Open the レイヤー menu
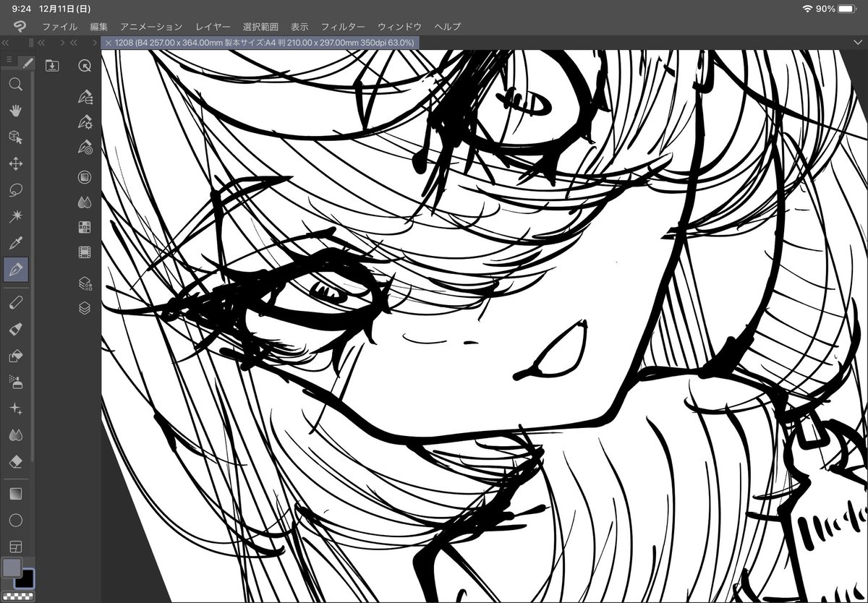 [213, 26]
